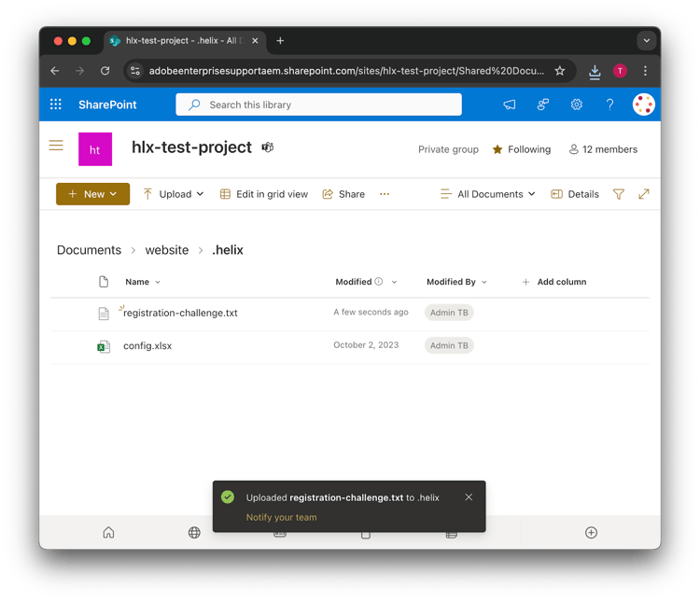Click the site information icon in address bar
The height and width of the screenshot is (601, 700).
pos(134,71)
